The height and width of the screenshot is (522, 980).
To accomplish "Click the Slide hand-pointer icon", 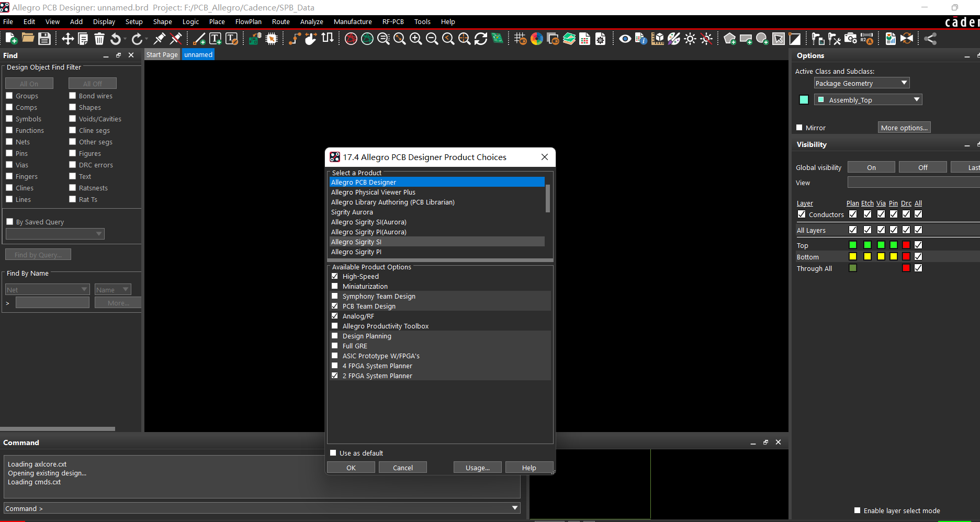I will 311,39.
